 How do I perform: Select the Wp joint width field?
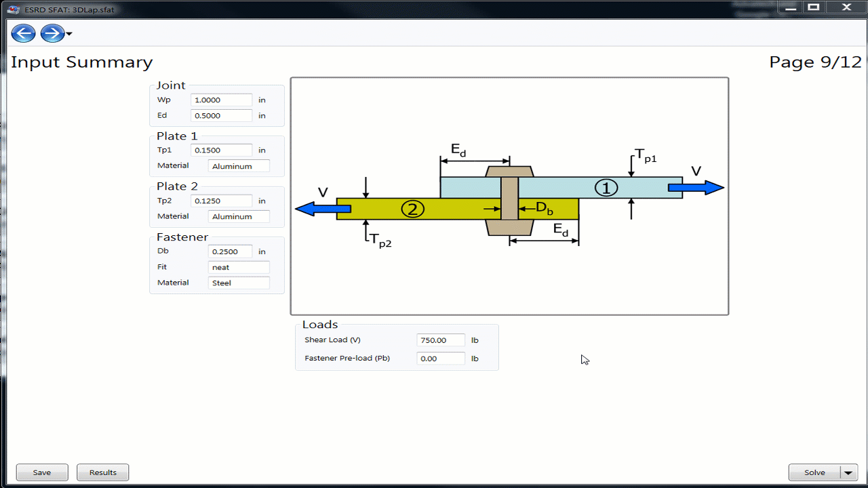pyautogui.click(x=221, y=100)
